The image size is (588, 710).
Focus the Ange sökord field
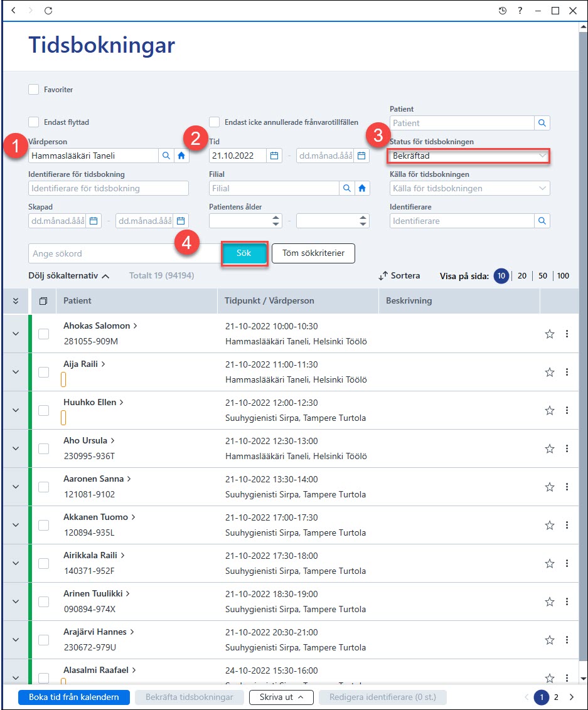pyautogui.click(x=125, y=253)
